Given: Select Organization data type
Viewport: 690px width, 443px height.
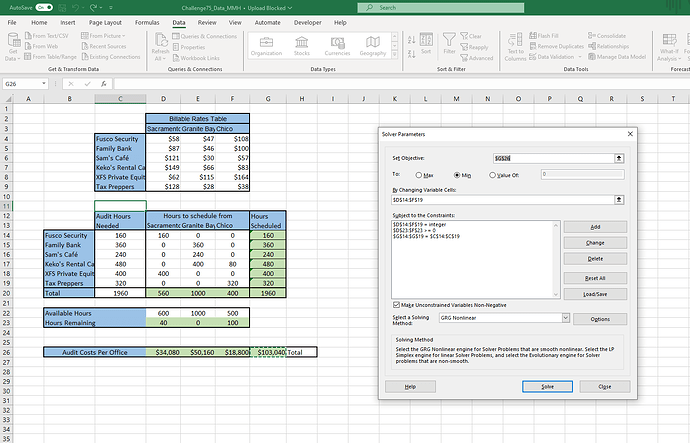Looking at the screenshot, I should (x=266, y=46).
